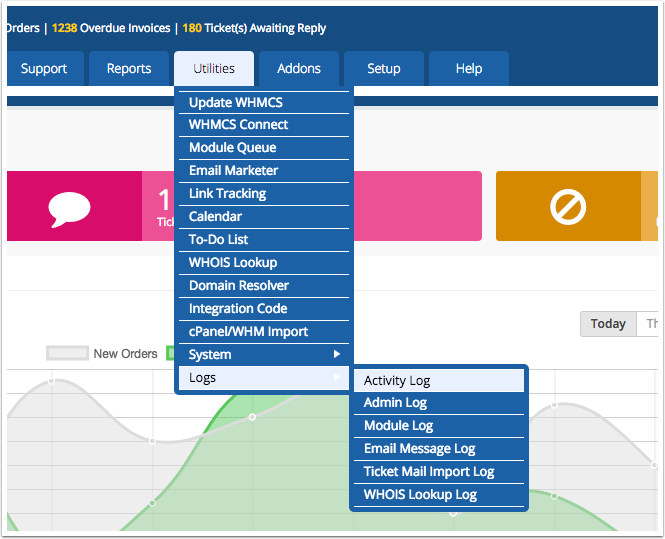Open the Support tab
The image size is (665, 539).
point(44,69)
